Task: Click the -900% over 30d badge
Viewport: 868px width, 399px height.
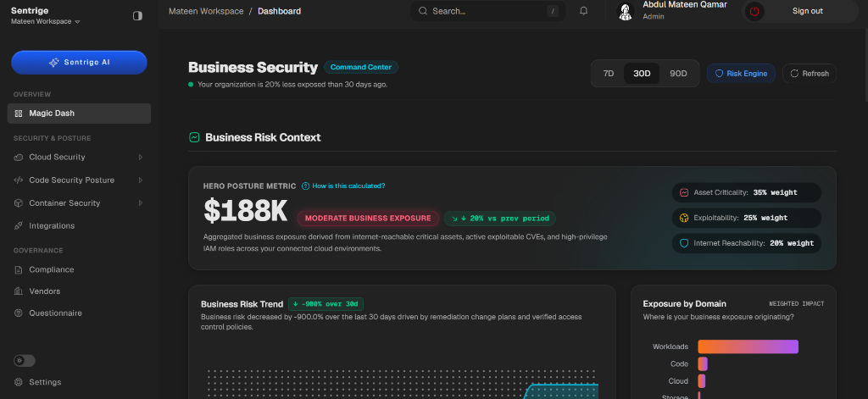Action: (x=325, y=304)
